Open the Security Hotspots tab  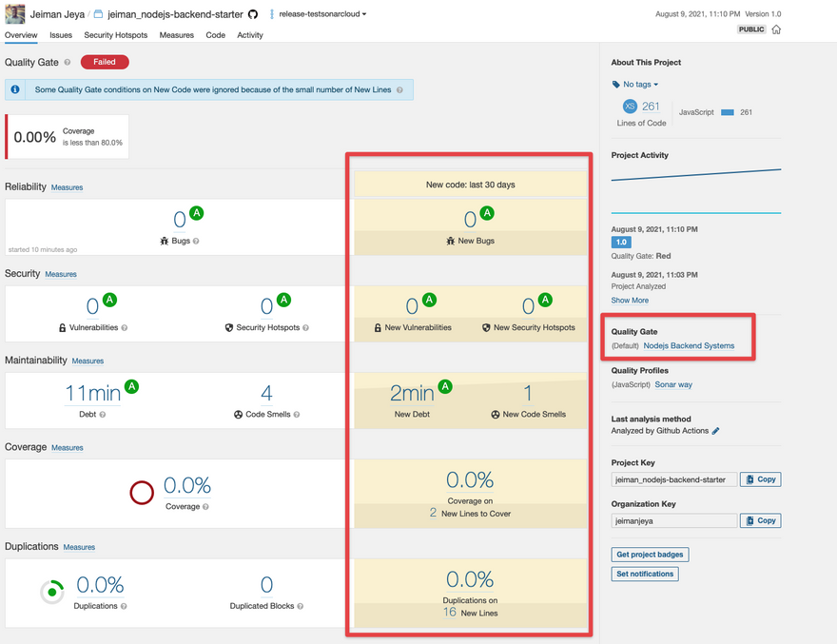coord(115,35)
